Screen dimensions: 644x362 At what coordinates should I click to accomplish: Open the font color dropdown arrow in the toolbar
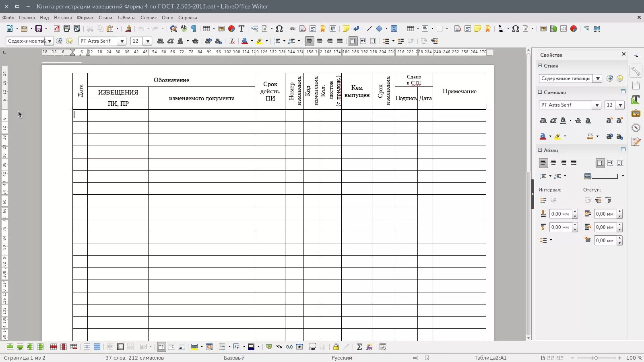coord(252,41)
